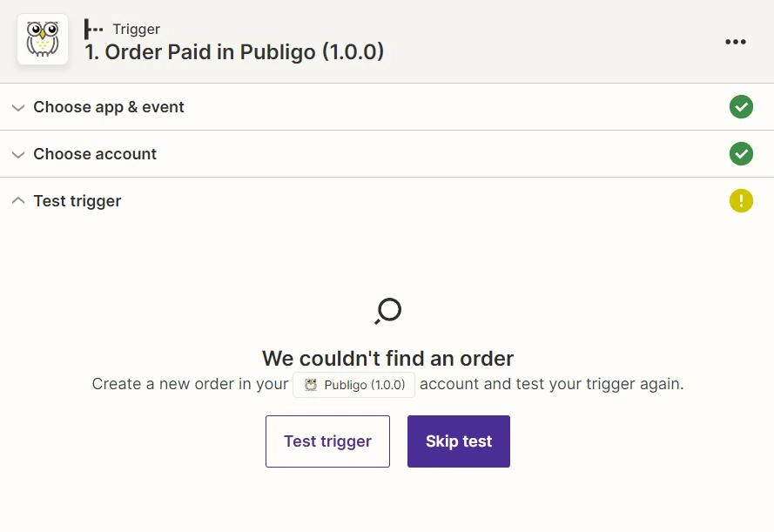Click green checkmark for Choose account
The width and height of the screenshot is (774, 532).
(741, 153)
